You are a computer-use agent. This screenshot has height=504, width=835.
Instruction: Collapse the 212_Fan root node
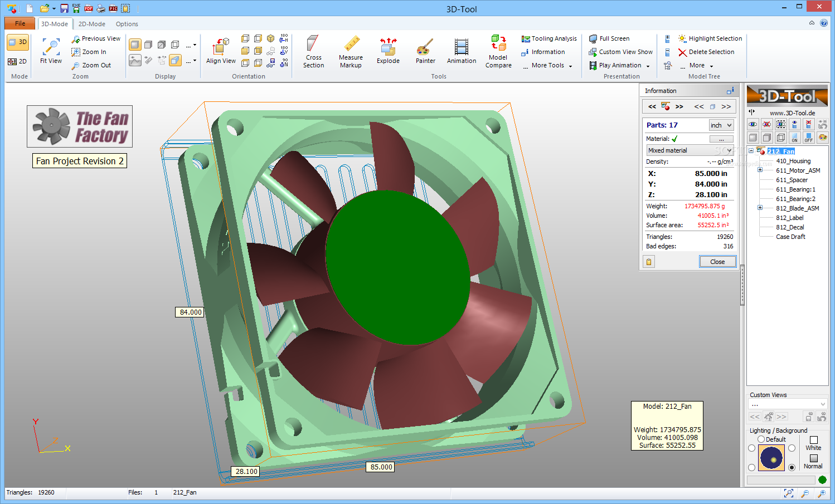(x=751, y=151)
